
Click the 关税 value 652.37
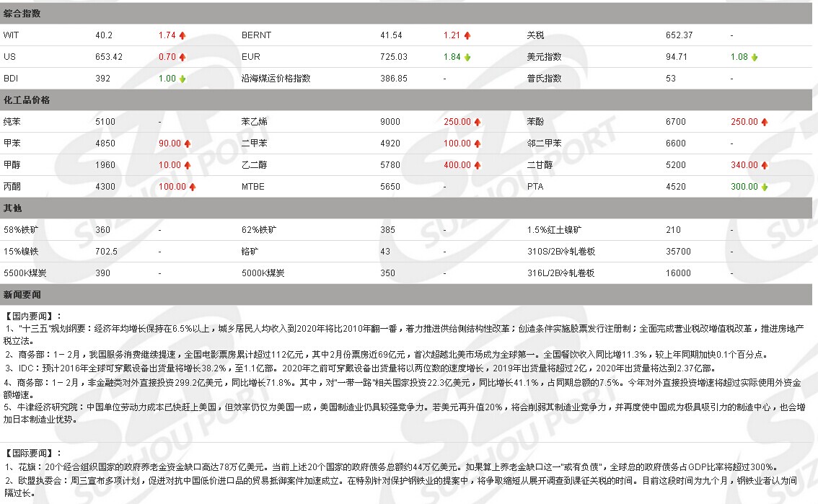point(680,35)
